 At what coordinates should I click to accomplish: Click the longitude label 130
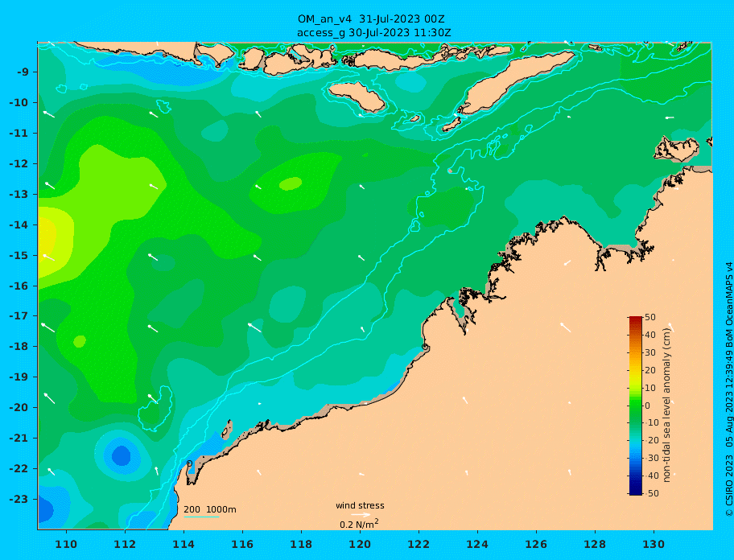coord(654,544)
